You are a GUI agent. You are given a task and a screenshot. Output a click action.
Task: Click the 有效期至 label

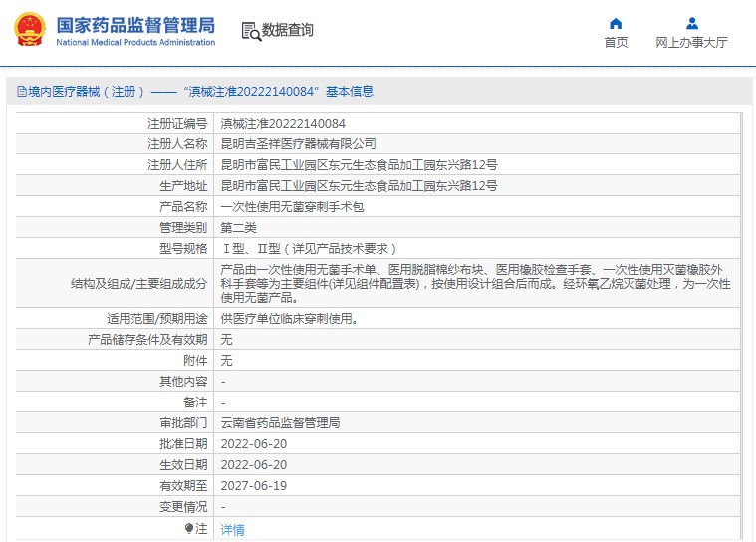click(x=183, y=486)
